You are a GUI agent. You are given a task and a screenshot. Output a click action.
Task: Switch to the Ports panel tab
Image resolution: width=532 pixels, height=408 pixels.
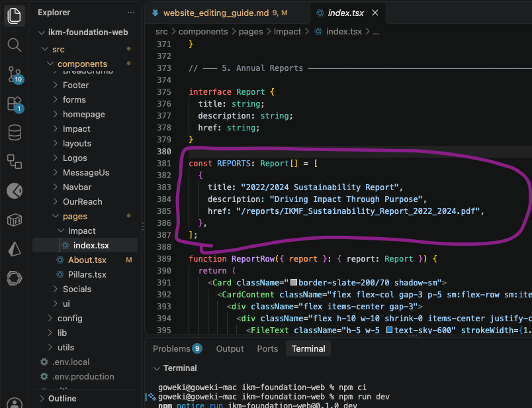click(x=267, y=348)
